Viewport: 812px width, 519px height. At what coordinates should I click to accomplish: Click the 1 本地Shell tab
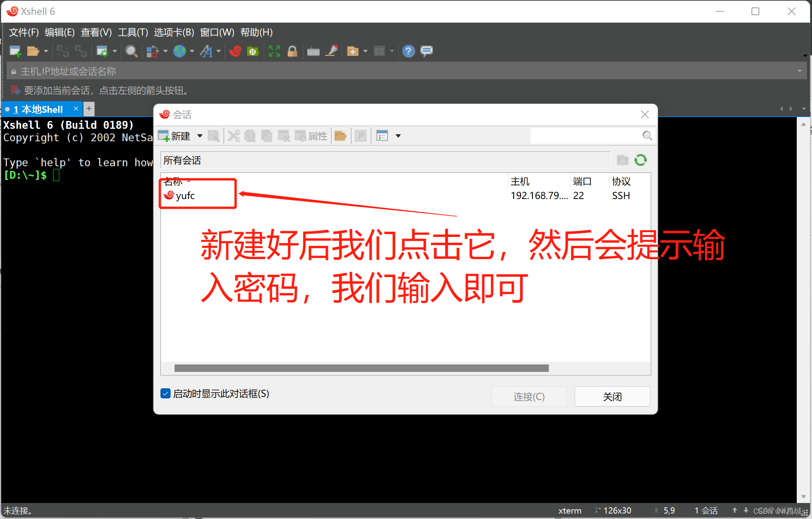click(x=38, y=108)
